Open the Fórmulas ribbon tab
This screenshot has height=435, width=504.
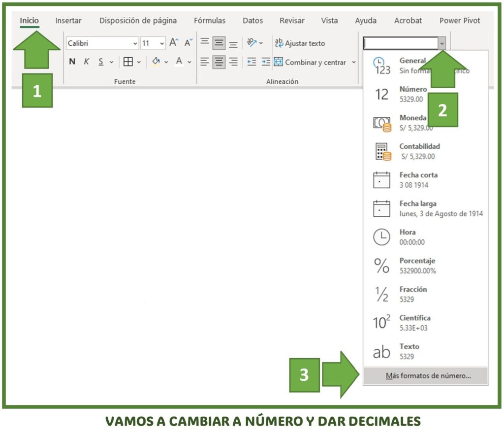click(x=210, y=21)
